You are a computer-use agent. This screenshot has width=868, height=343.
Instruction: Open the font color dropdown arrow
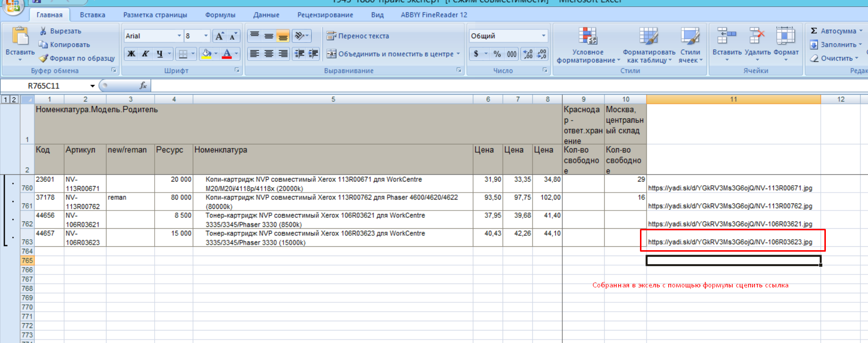[236, 54]
